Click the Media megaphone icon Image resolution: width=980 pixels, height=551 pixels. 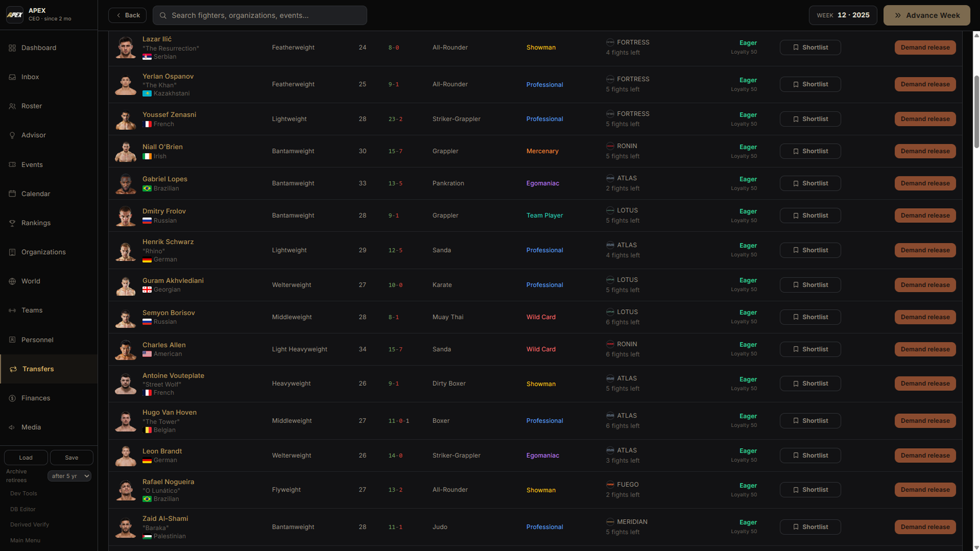[x=12, y=427]
